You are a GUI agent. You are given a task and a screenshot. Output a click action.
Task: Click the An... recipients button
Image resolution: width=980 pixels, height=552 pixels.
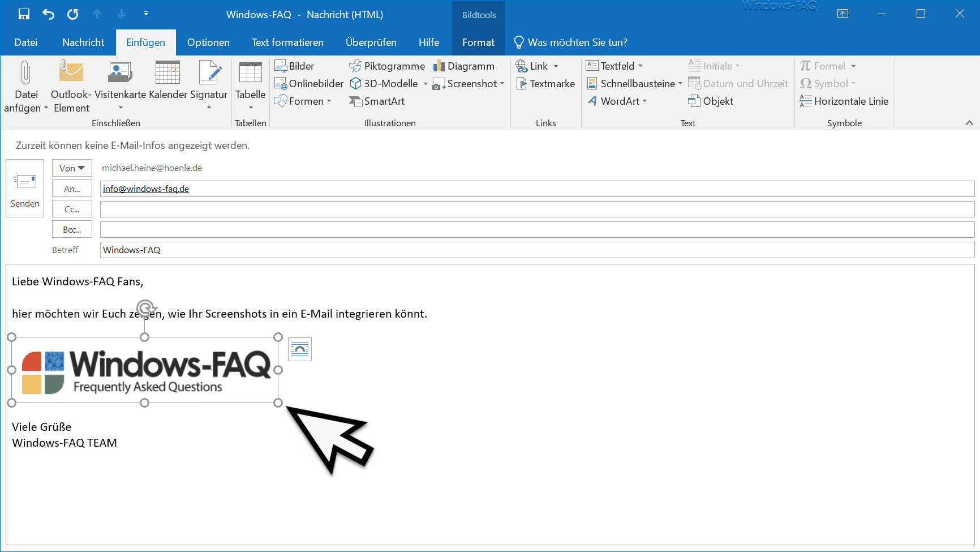[72, 189]
